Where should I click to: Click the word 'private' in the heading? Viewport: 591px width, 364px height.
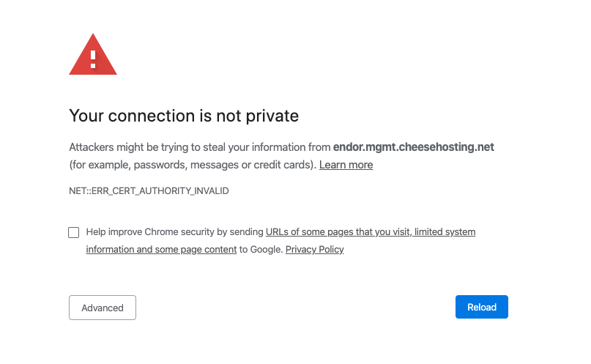tap(277, 116)
